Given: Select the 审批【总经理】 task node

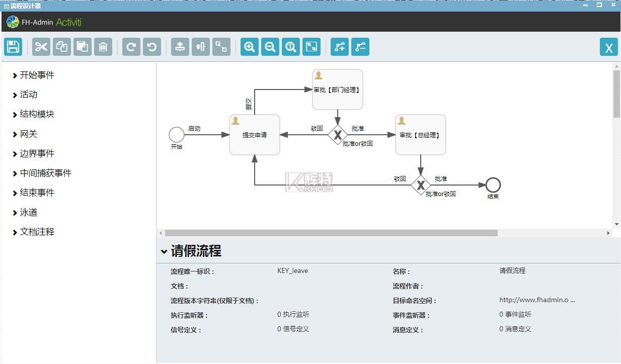Looking at the screenshot, I should click(x=421, y=135).
